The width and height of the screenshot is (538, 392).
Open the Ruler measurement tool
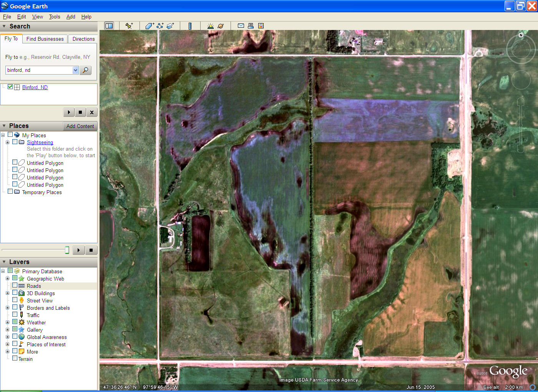(x=190, y=26)
